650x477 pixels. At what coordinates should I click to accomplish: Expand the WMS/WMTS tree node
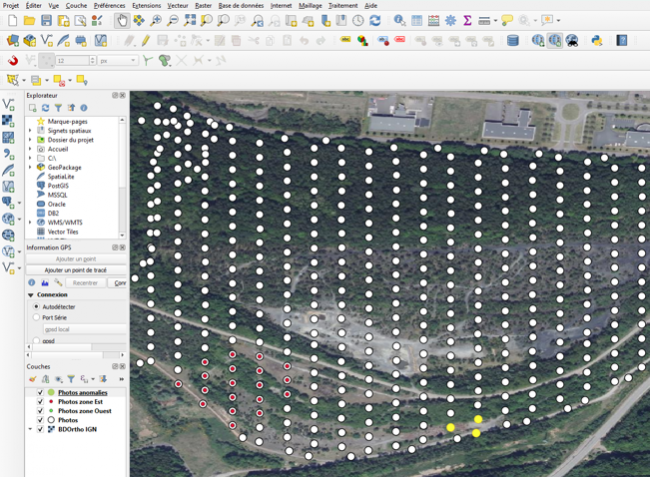pos(30,222)
